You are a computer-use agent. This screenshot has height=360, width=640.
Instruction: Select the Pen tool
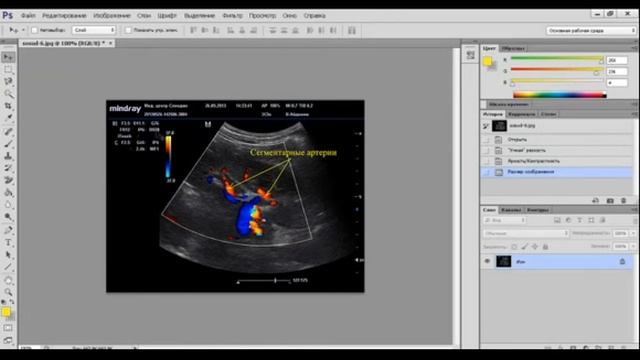[x=8, y=230]
